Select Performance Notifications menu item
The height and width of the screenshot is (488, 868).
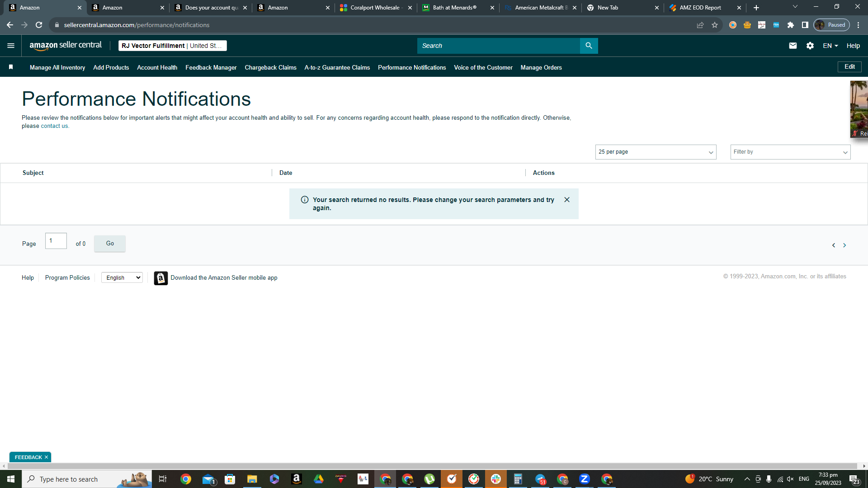(412, 67)
